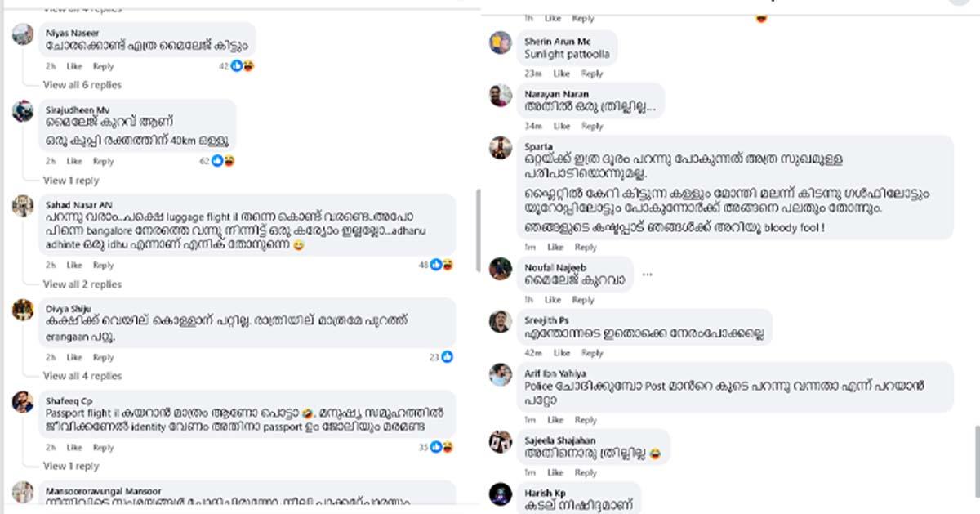Viewport: 980px width, 514px height.
Task: Open Sherin Arun Mc's profile avatar
Action: coord(501,42)
